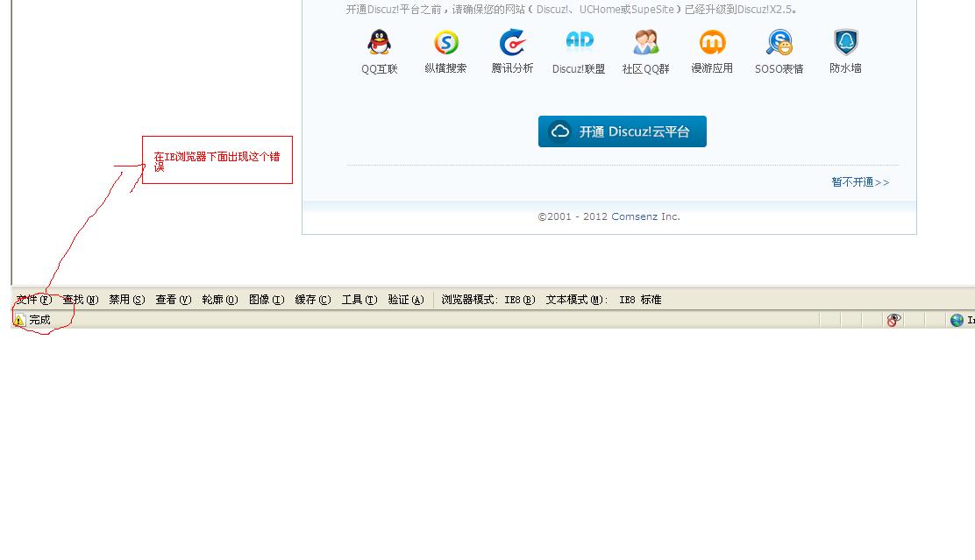Open the 轮廓(O) menu
975x560 pixels.
tap(220, 300)
